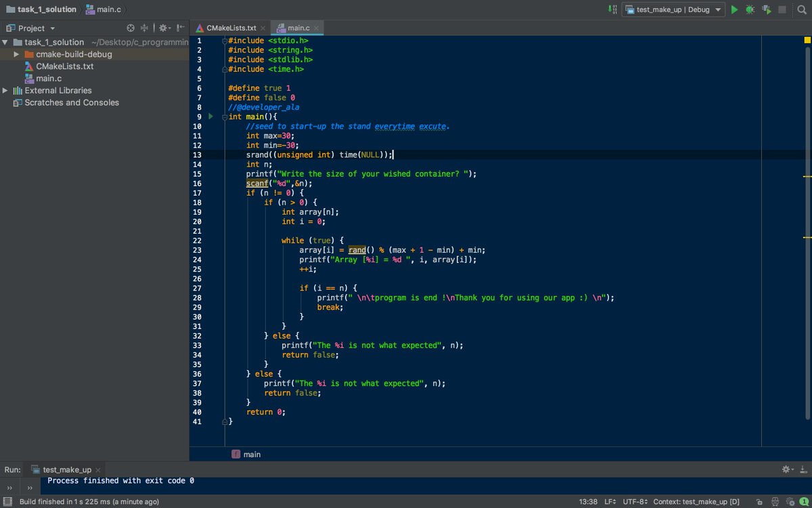Select External Libraries in the project tree
The height and width of the screenshot is (508, 812).
pyautogui.click(x=58, y=91)
